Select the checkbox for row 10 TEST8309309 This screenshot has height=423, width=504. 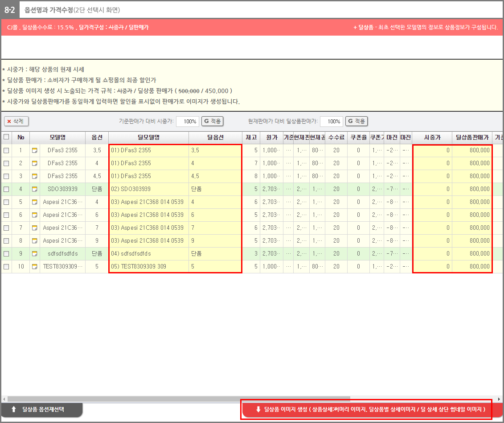(x=6, y=267)
